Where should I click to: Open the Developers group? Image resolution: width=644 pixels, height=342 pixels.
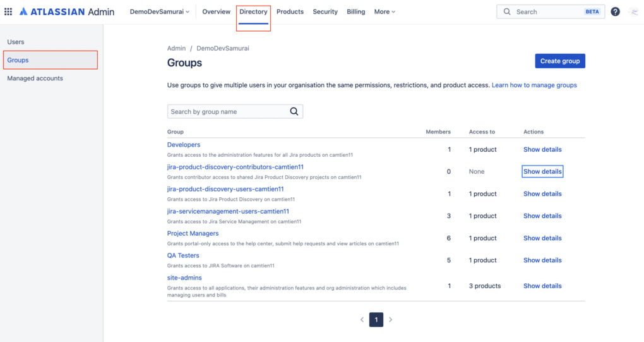pyautogui.click(x=184, y=145)
